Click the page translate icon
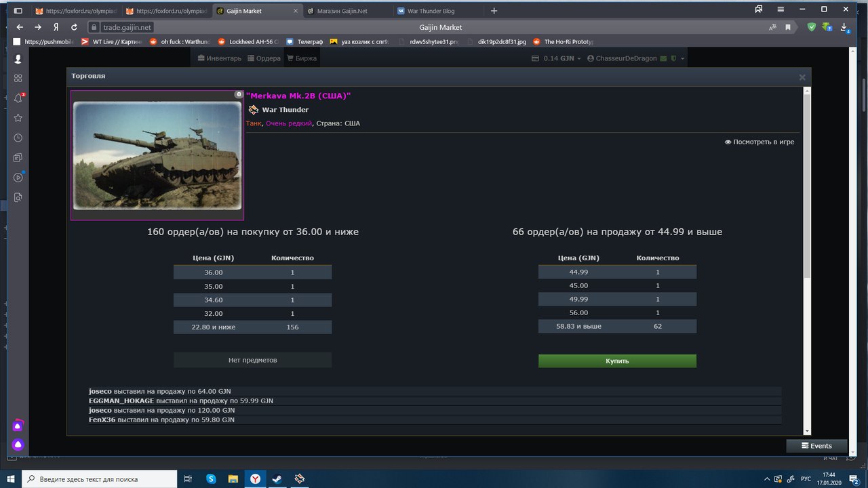This screenshot has height=488, width=868. coord(773,27)
